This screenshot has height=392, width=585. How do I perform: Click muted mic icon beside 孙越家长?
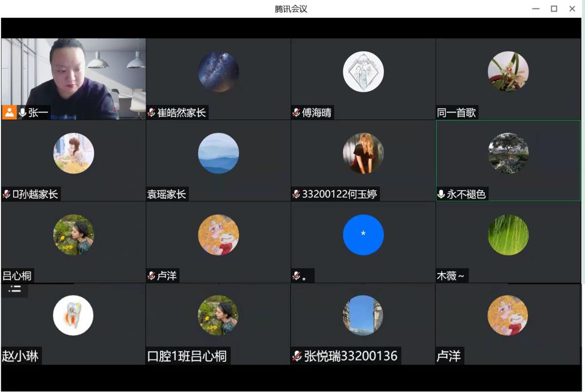click(6, 194)
